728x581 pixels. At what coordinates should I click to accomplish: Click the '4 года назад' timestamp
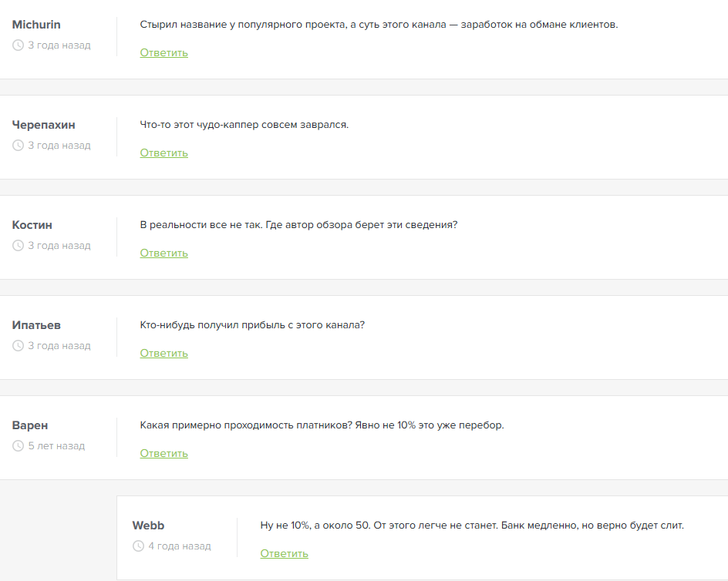[179, 546]
